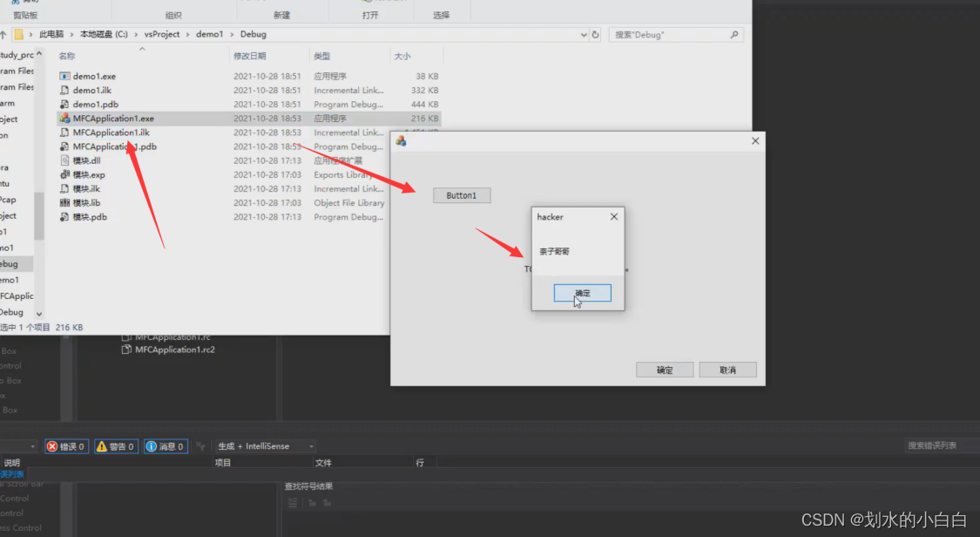Screen dimensions: 980x537
Task: Click the 搜索错误列表 search field
Action: tap(940, 445)
